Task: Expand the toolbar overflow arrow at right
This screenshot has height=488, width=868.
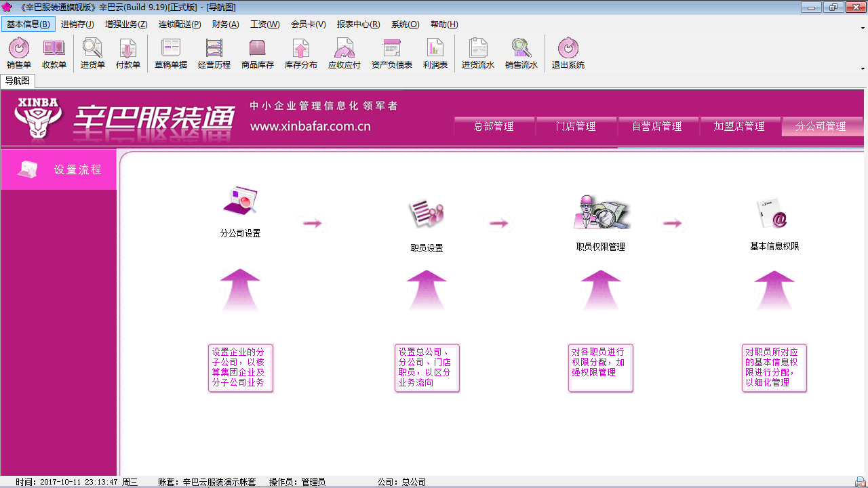Action: pos(863,68)
